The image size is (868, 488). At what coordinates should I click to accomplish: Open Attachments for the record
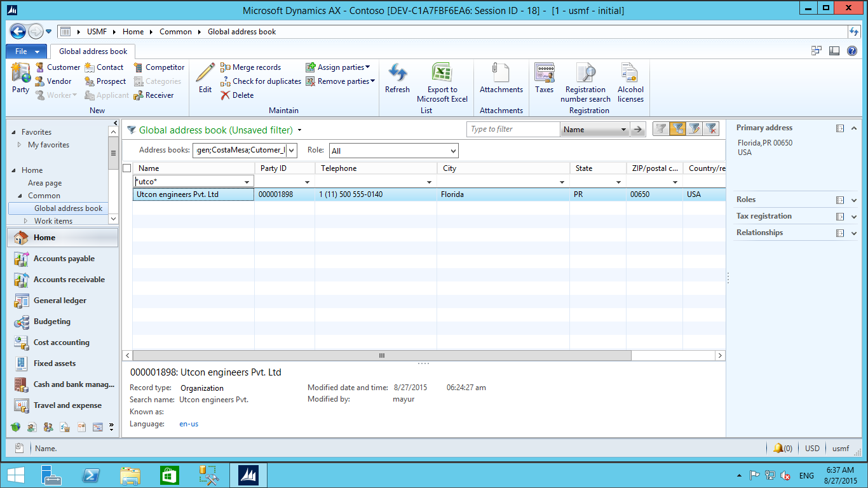(501, 78)
